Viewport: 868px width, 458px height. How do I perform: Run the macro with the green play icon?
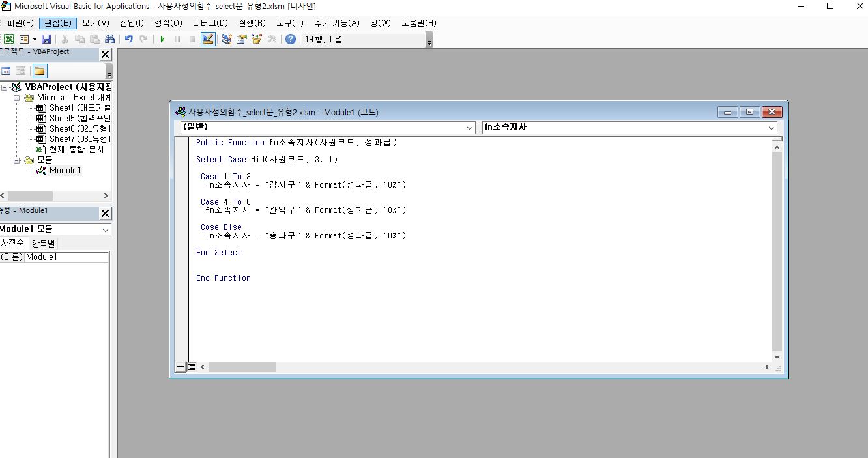point(162,39)
